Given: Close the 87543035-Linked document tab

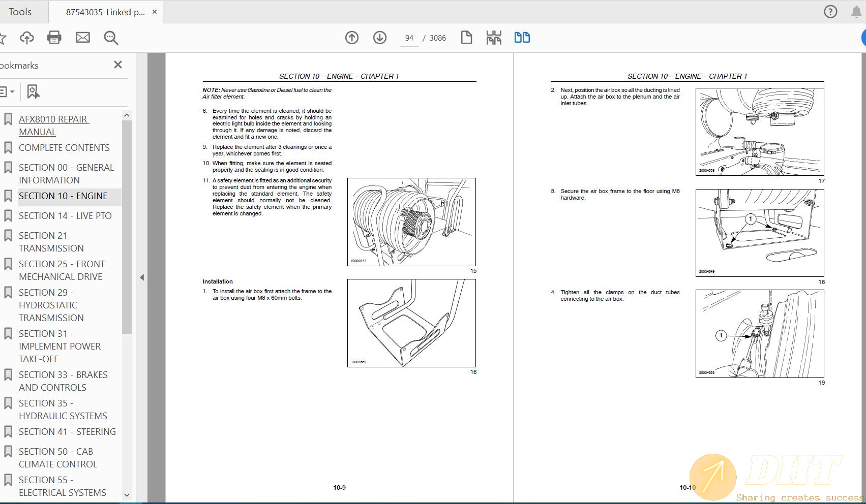Looking at the screenshot, I should 155,12.
